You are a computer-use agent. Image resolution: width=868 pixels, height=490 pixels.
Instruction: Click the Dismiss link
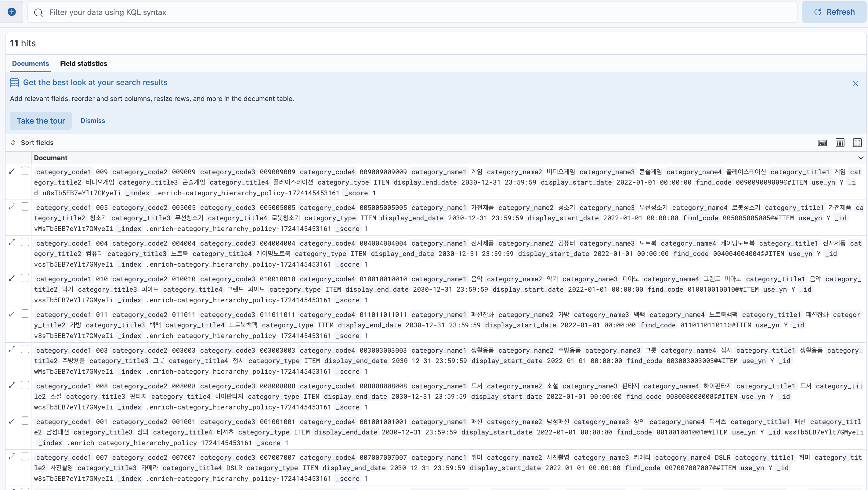point(93,121)
